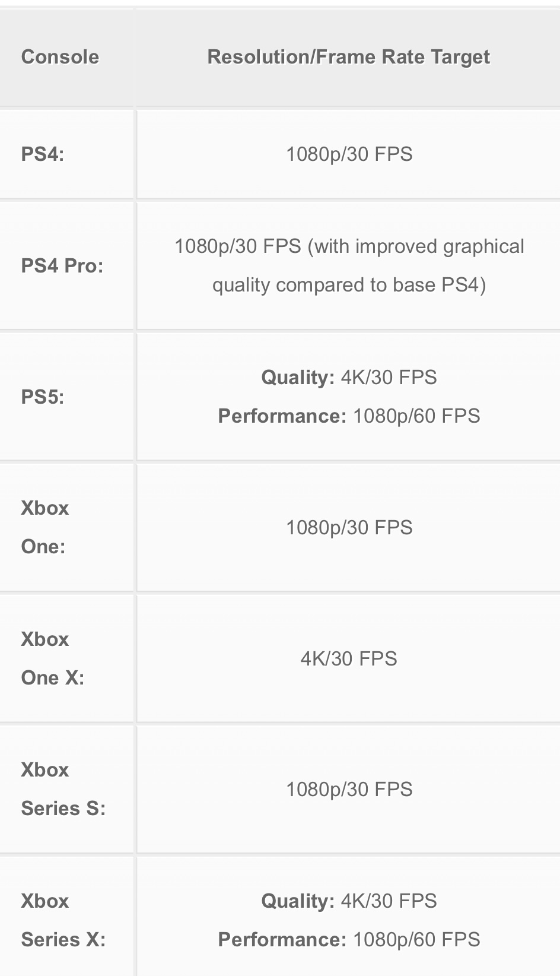Select the Xbox One row label
This screenshot has height=976, width=560.
point(45,527)
